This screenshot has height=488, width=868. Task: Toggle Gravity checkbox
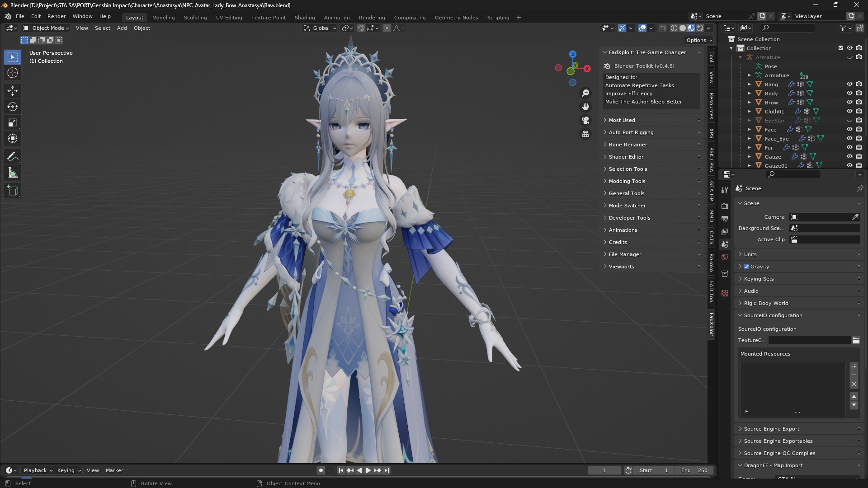click(x=746, y=267)
